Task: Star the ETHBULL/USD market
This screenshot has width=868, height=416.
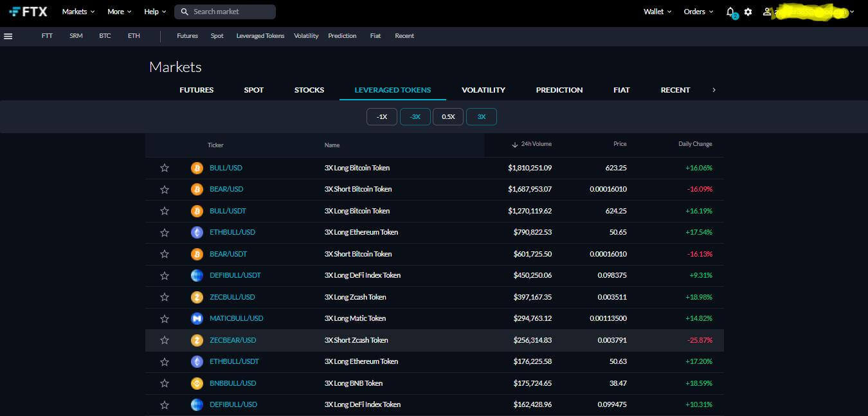Action: pyautogui.click(x=165, y=232)
